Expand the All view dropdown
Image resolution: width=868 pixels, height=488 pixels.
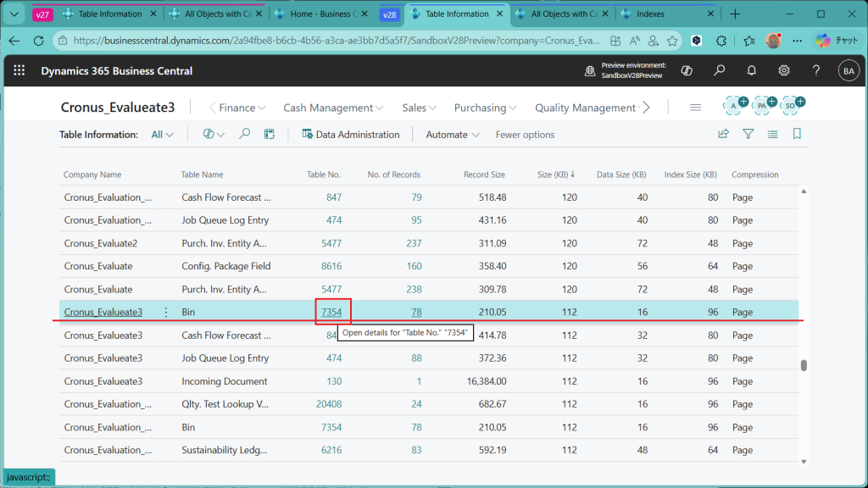163,135
